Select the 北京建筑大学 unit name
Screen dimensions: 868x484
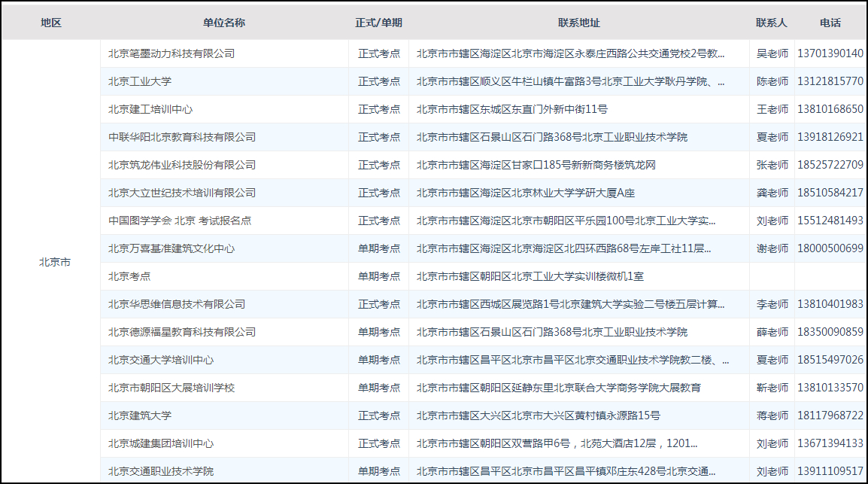139,416
